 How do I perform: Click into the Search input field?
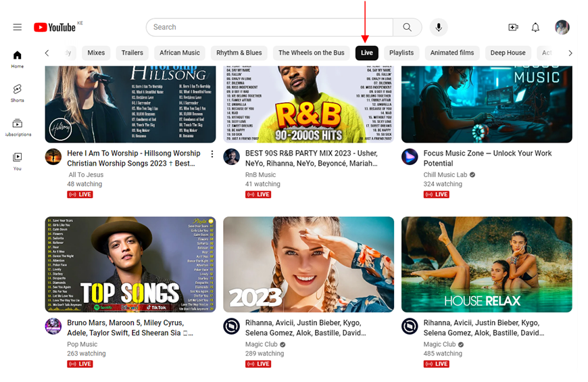click(x=269, y=27)
